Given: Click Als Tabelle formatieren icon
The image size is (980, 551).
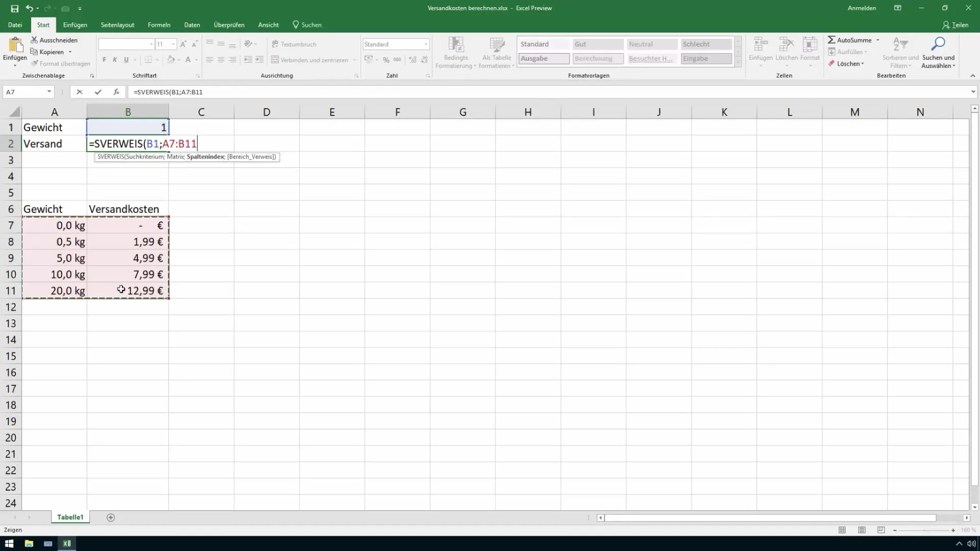Looking at the screenshot, I should pos(497,45).
